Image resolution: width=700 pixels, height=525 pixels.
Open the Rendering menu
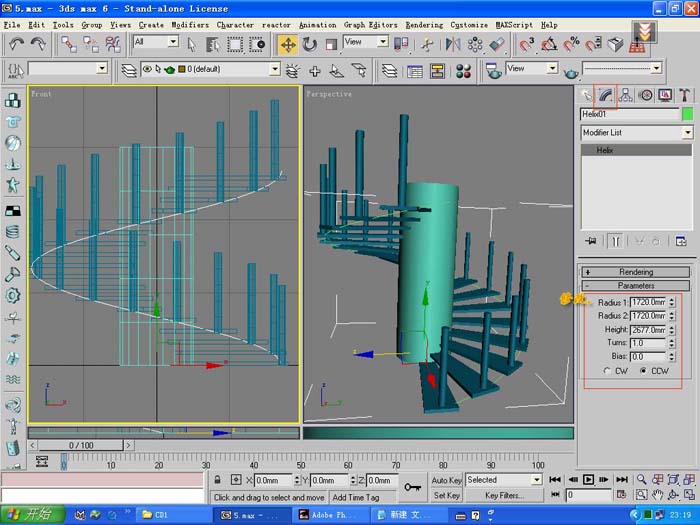424,24
